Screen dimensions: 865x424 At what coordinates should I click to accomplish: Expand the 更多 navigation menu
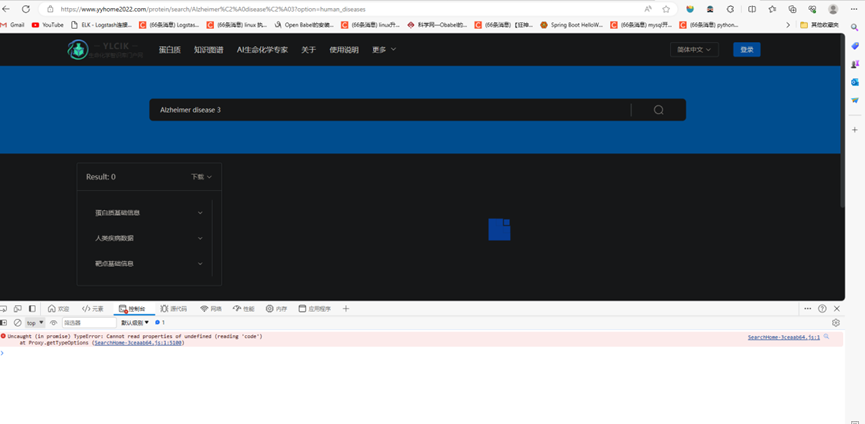pyautogui.click(x=384, y=50)
